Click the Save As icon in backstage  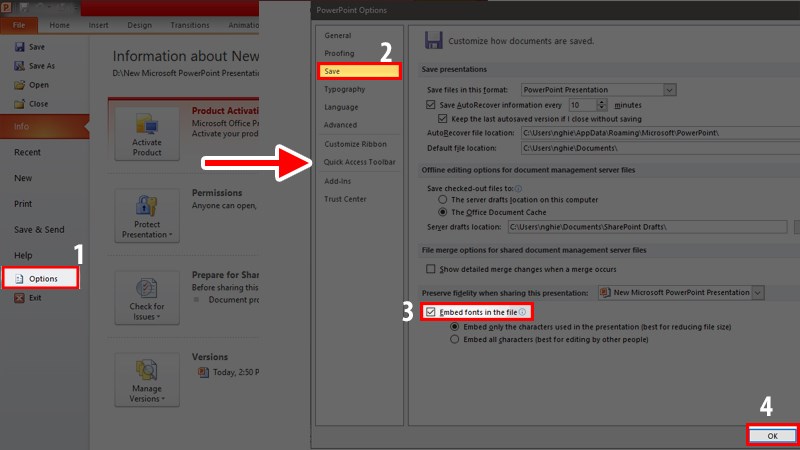[x=19, y=66]
